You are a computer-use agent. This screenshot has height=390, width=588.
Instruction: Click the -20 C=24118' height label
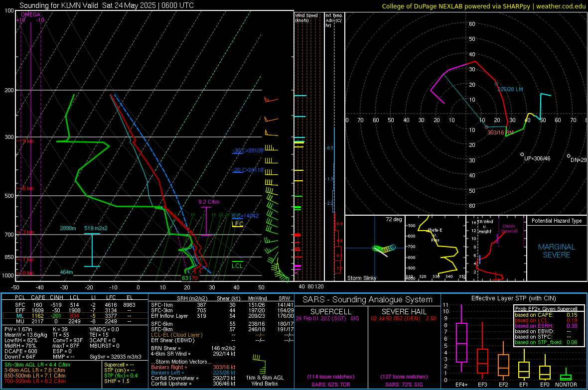coord(248,170)
